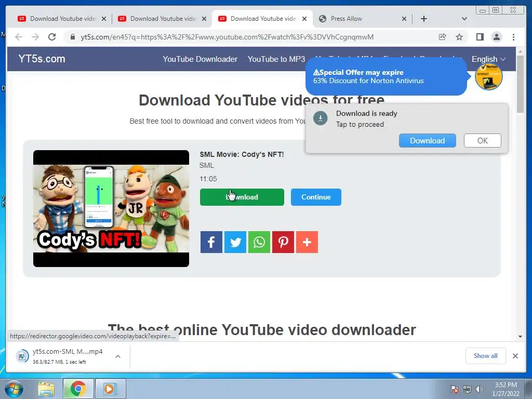Dismiss notification with OK button

pos(483,140)
